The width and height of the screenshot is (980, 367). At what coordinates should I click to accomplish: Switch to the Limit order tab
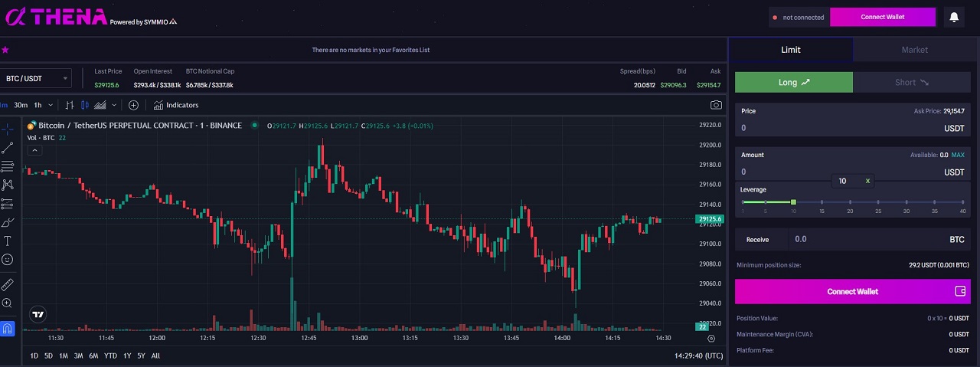point(791,50)
